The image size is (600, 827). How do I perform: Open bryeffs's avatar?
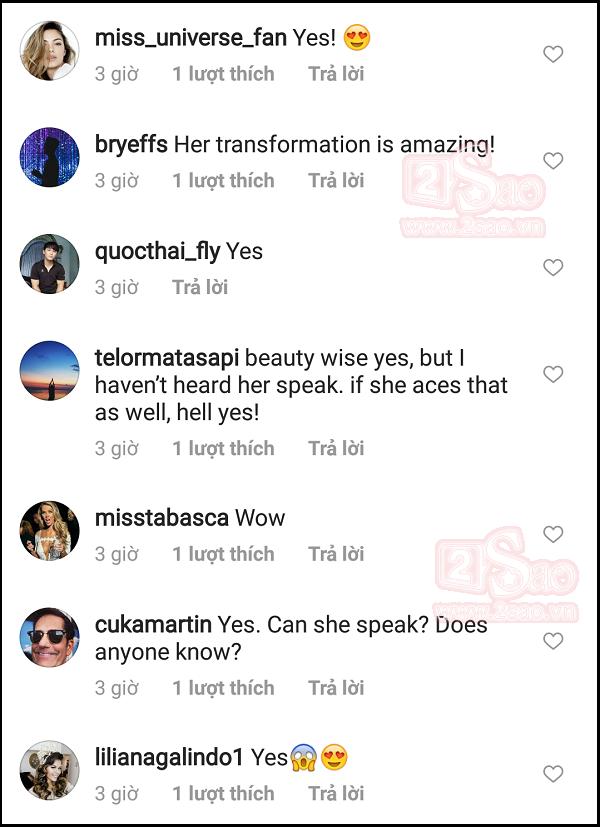tap(49, 158)
